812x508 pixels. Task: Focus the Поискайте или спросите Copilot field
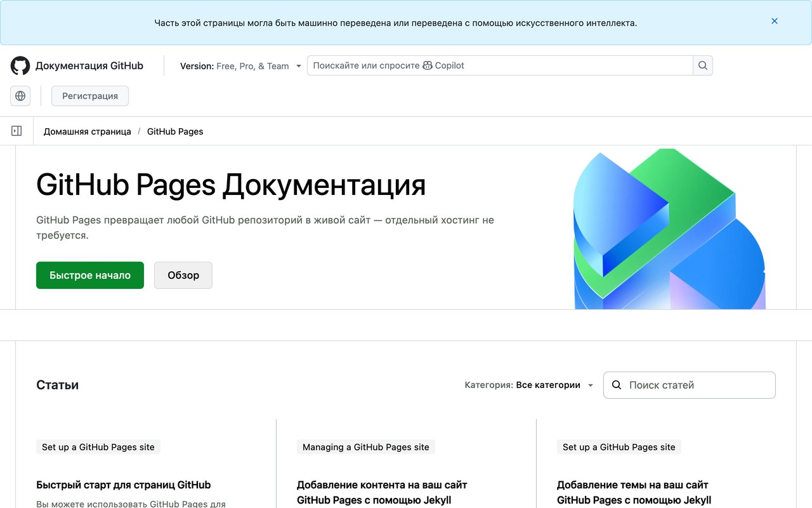click(500, 65)
